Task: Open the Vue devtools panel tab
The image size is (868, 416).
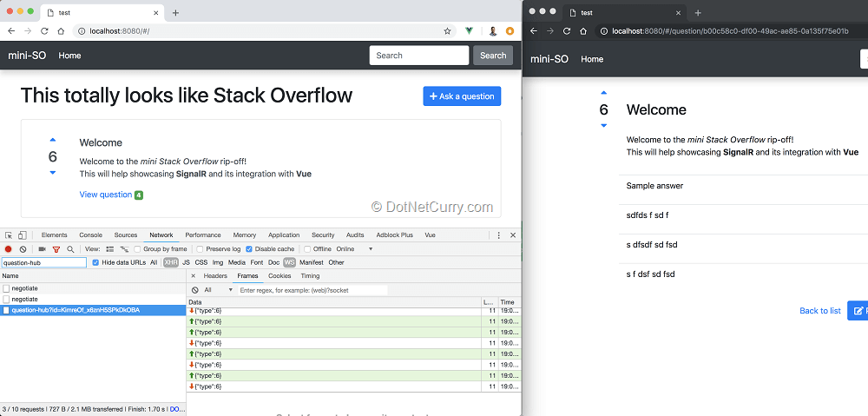Action: (431, 235)
